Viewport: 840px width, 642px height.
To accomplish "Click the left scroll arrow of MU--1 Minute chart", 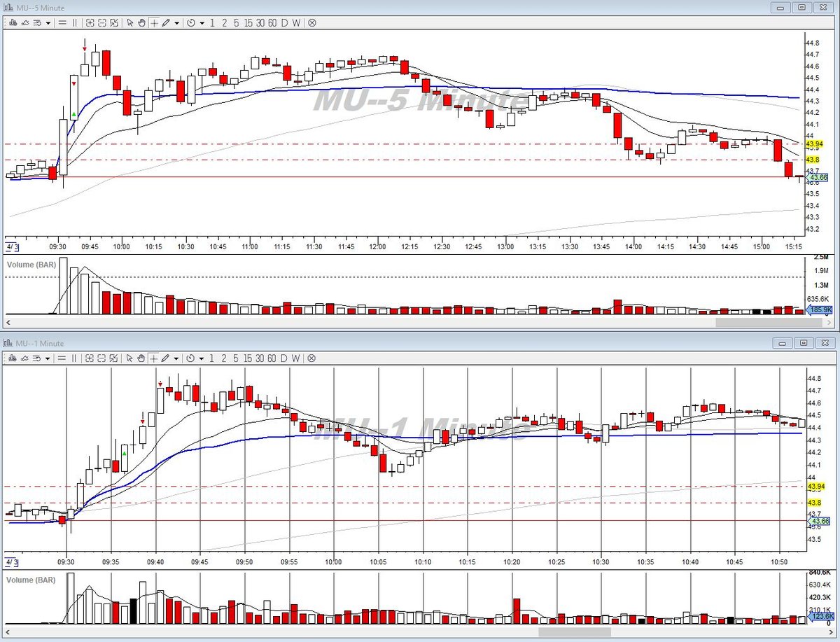I will [7, 632].
